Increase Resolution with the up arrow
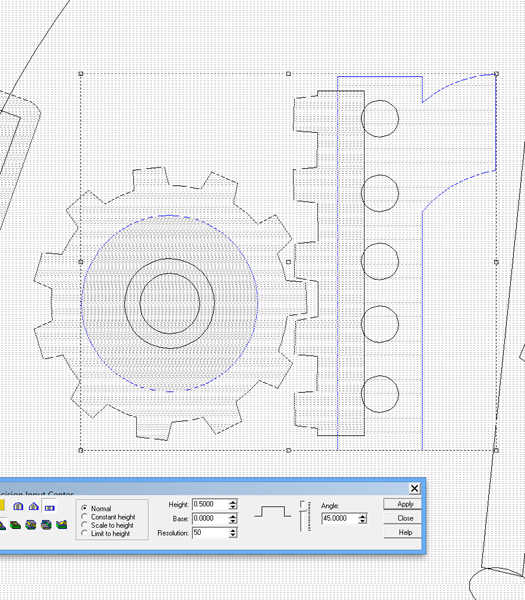Screen dimensions: 525x600 point(233,530)
